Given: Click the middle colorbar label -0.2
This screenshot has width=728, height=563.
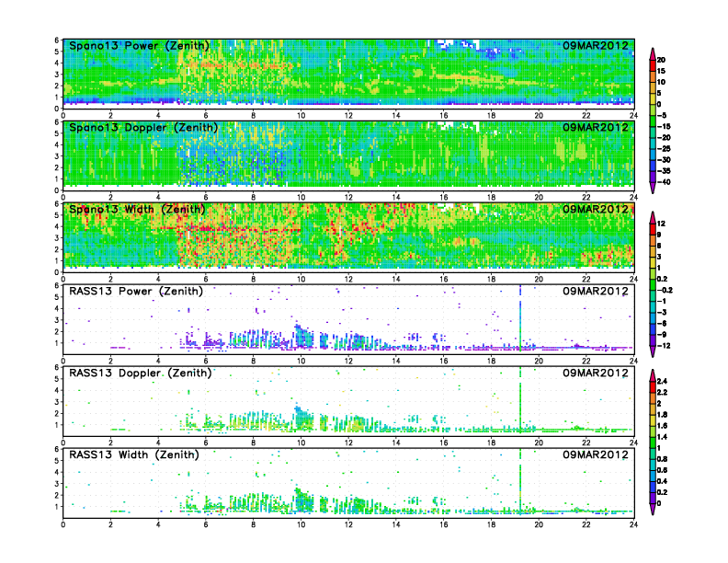Looking at the screenshot, I should click(x=665, y=291).
